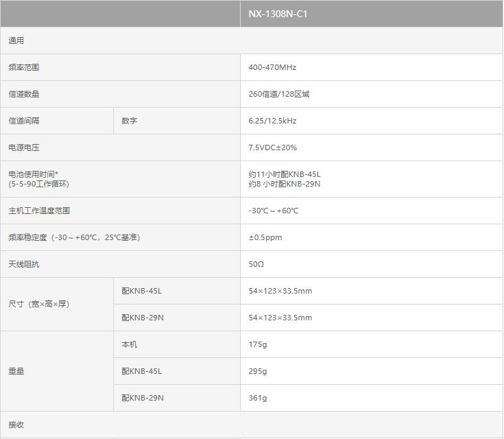Click the 尺寸（宽×高×厚）label
The image size is (504, 439).
pos(38,304)
